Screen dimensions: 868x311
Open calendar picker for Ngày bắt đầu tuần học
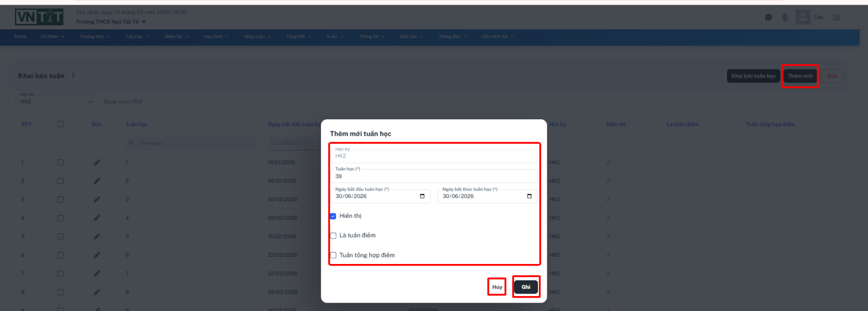tap(422, 196)
